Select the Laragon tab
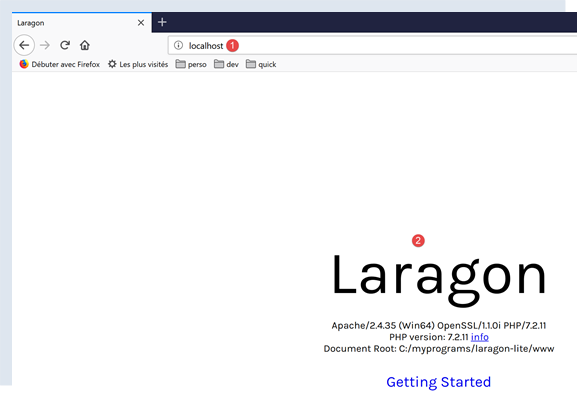This screenshot has width=577, height=397. coord(82,23)
